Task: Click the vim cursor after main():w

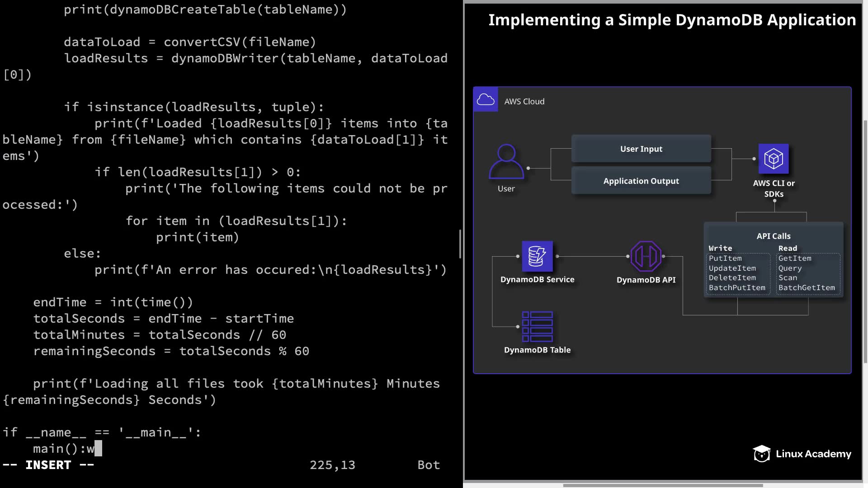Action: 98,449
